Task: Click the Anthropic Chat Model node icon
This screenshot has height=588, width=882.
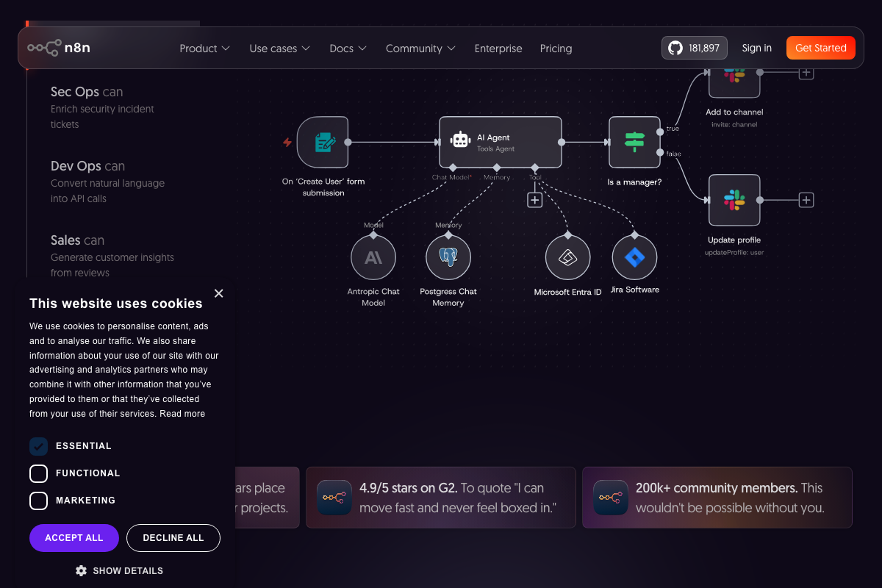Action: [373, 257]
